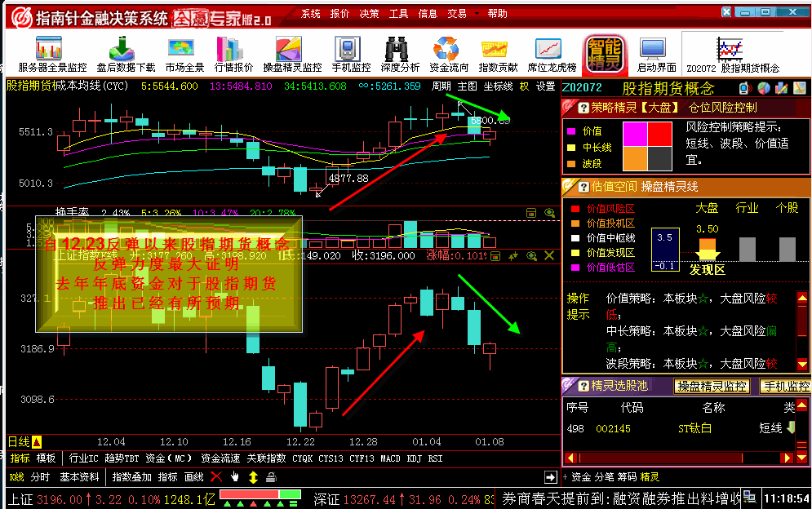812x509 pixels.
Task: Click the map icon in panel header
Action: point(800,89)
